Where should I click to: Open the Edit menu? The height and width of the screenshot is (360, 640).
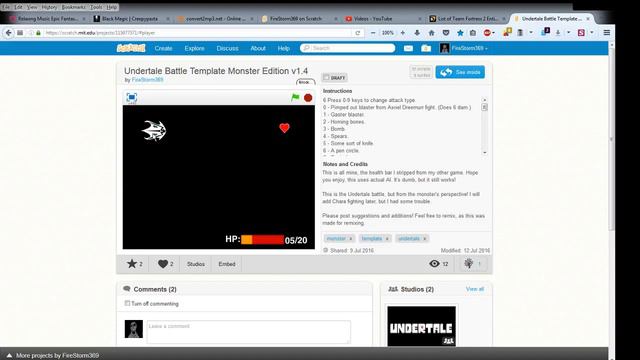pos(18,7)
